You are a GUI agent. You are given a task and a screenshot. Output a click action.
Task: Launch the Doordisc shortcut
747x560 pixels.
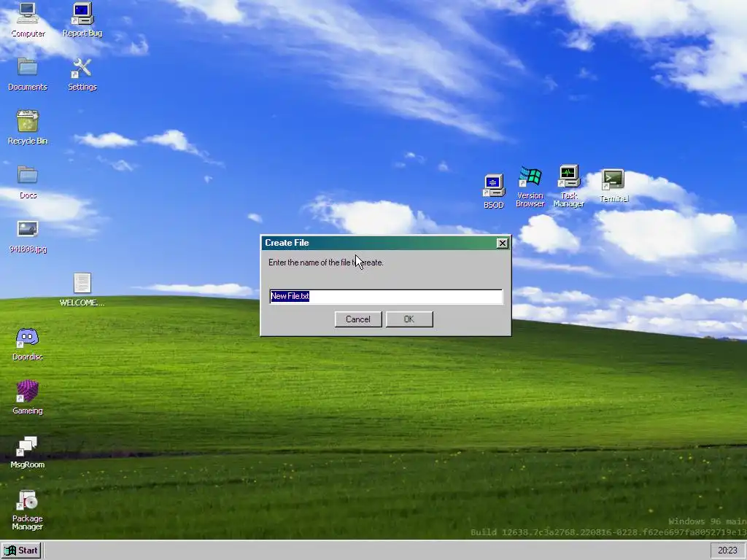(x=28, y=344)
